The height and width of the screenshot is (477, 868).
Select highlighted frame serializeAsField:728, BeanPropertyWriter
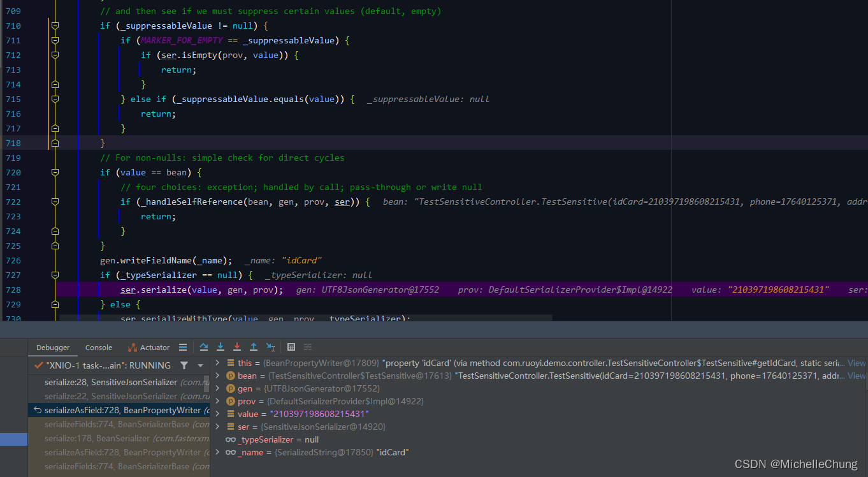tap(119, 410)
